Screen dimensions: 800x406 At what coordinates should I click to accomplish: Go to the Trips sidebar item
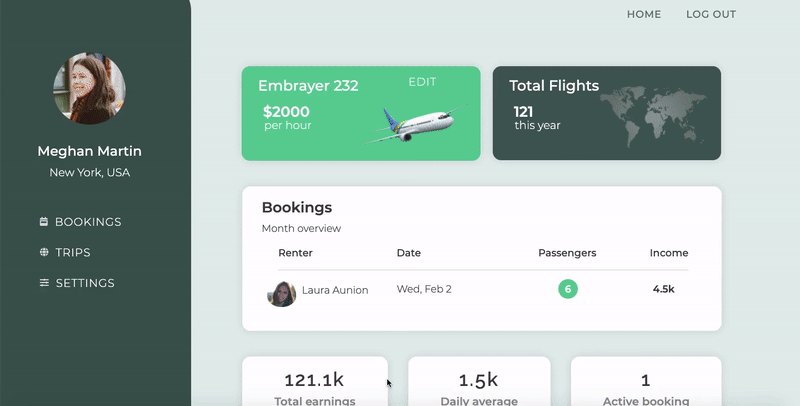(65, 252)
